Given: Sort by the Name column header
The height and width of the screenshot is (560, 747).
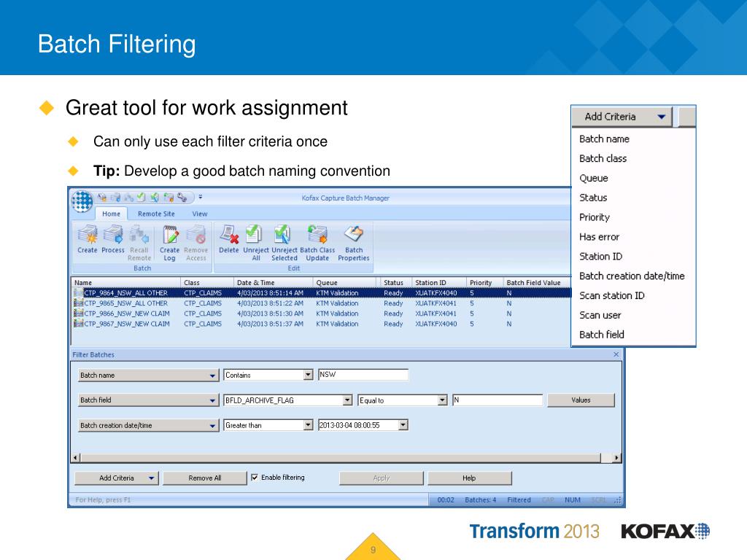Looking at the screenshot, I should click(x=126, y=282).
